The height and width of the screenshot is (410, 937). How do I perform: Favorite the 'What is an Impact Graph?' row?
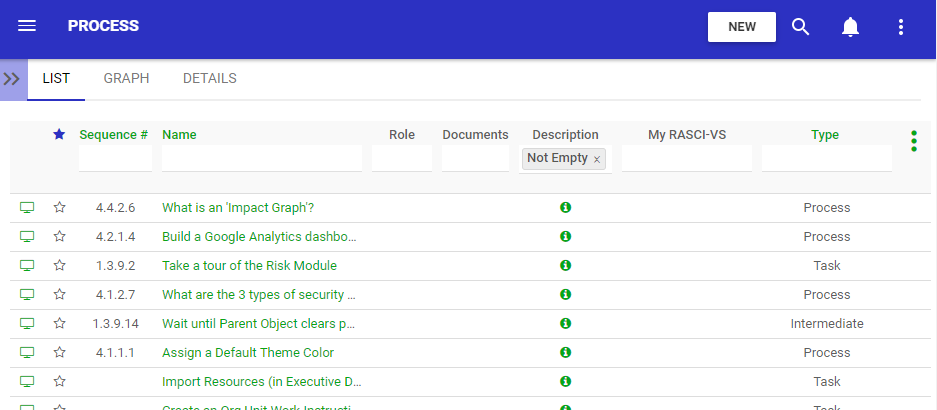pyautogui.click(x=60, y=208)
